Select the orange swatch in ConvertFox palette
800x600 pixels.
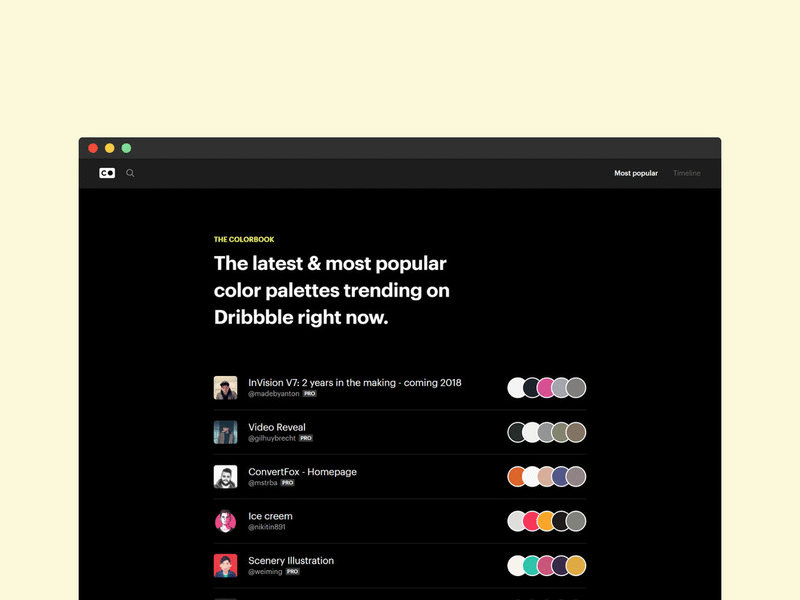pyautogui.click(x=515, y=476)
